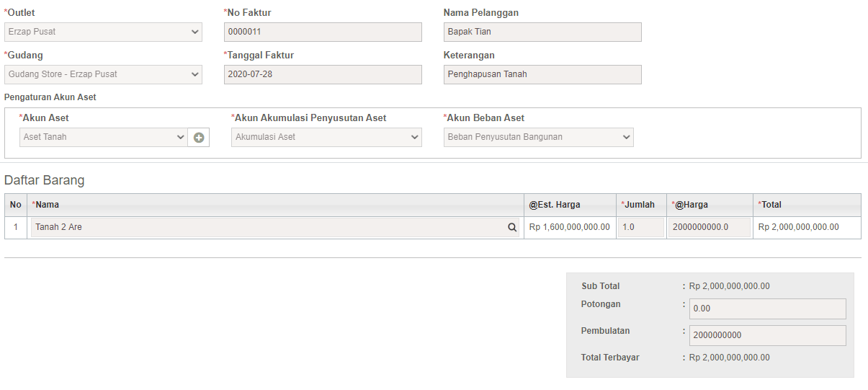Screen dimensions: 868x390
Task: Click the Tanah 2 Are name field
Action: (x=275, y=227)
